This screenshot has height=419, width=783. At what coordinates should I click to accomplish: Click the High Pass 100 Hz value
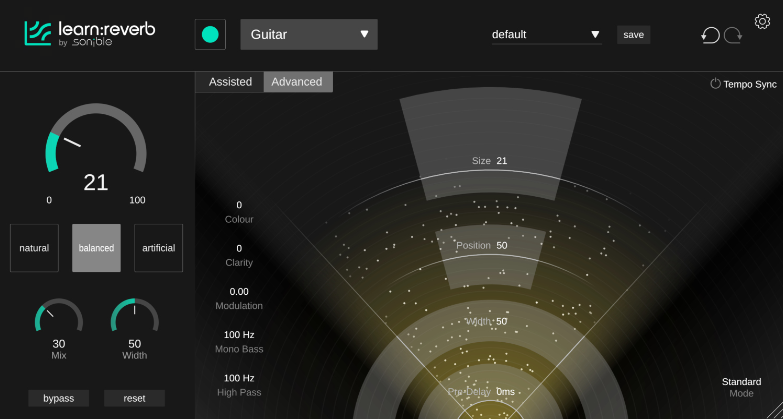239,378
